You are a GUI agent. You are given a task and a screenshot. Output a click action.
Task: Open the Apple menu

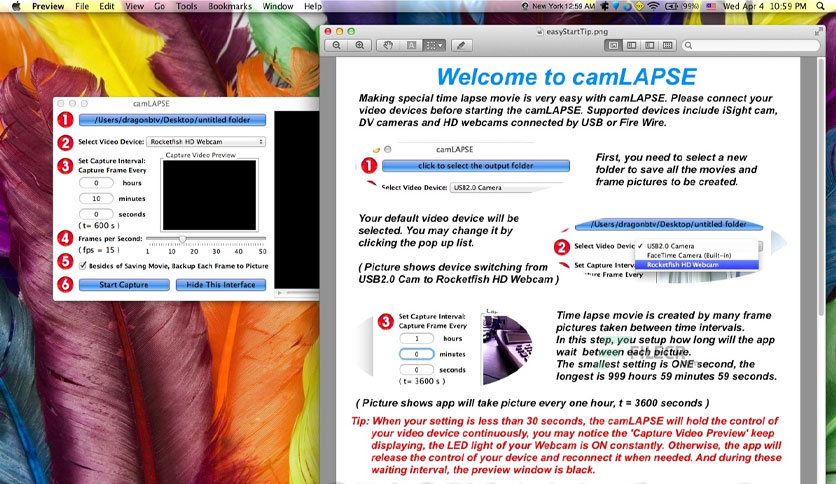pyautogui.click(x=16, y=6)
